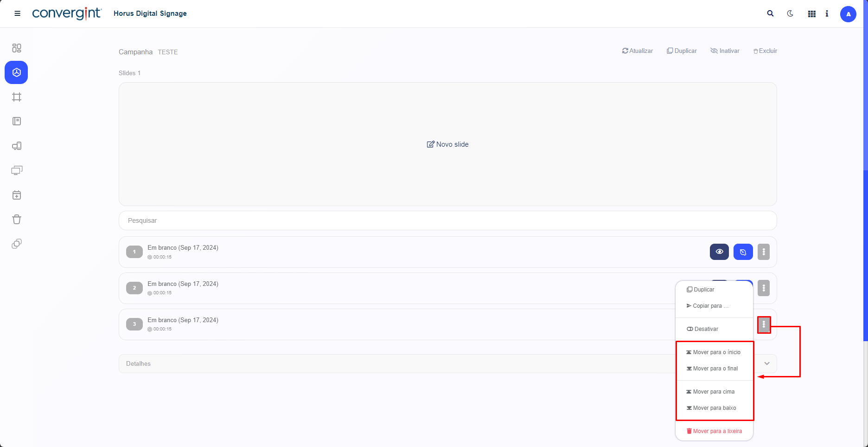Choose Mover para a lixeira
This screenshot has width=868, height=447.
pos(716,431)
